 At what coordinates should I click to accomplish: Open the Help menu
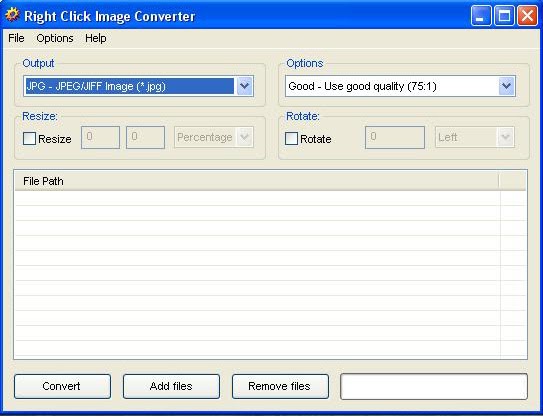point(96,38)
